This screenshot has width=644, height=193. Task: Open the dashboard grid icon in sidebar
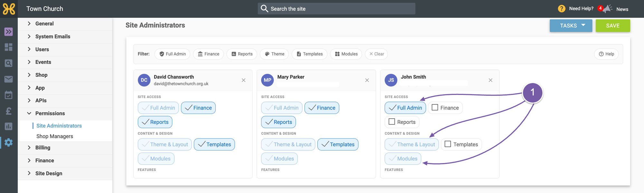[9, 47]
